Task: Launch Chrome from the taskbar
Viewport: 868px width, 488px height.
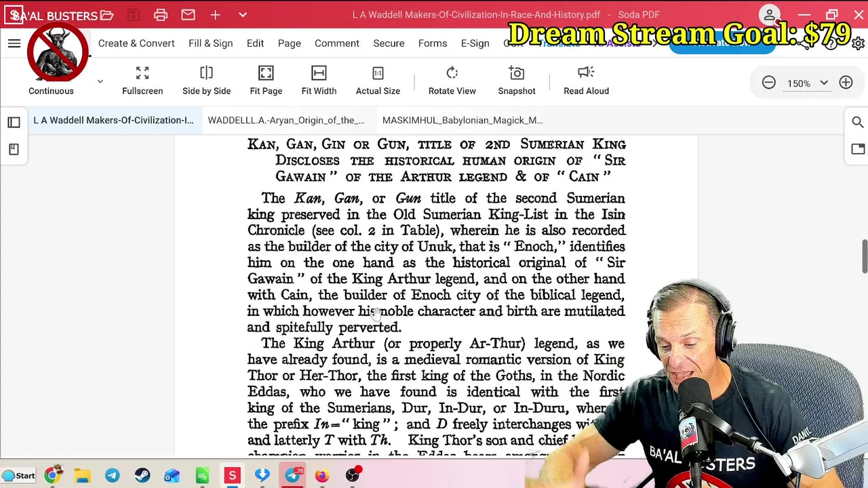Action: click(x=53, y=475)
